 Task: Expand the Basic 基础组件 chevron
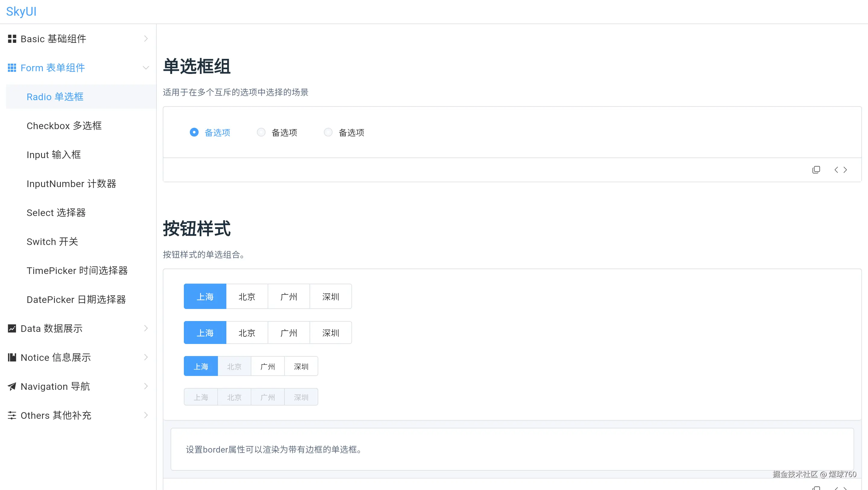click(146, 39)
